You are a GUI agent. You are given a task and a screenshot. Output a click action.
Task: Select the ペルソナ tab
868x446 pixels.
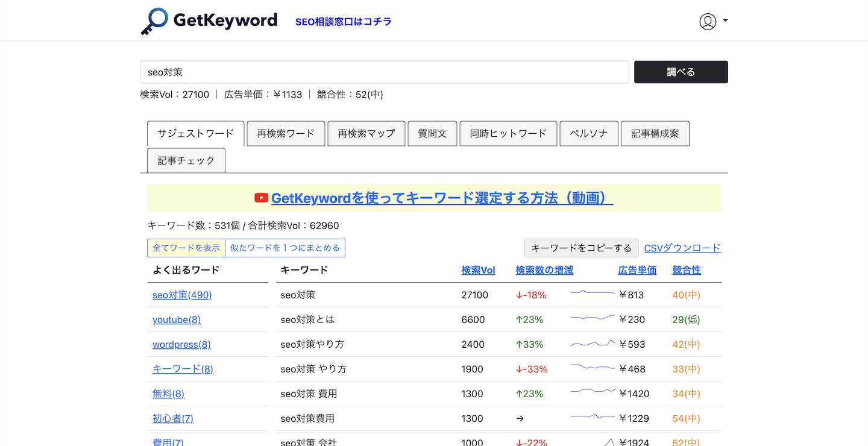click(x=589, y=133)
